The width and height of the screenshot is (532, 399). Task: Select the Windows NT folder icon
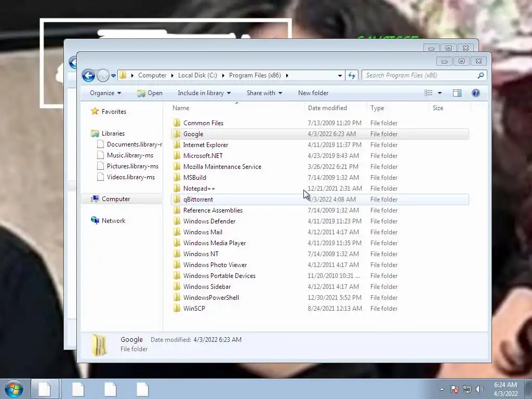coord(177,254)
